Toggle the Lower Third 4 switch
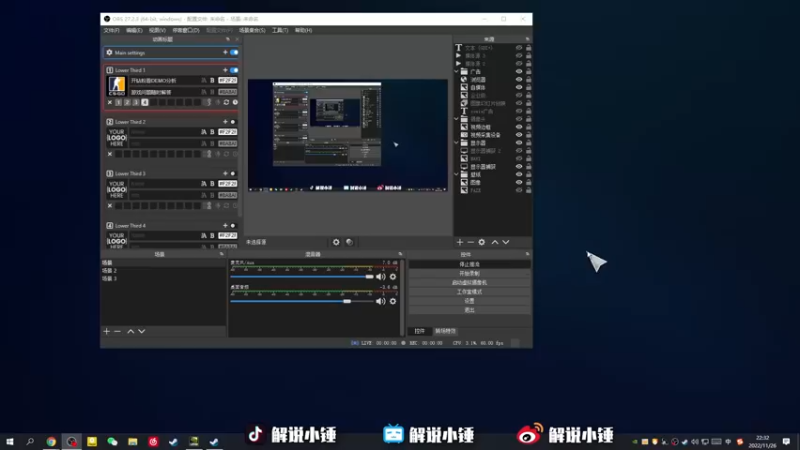 tap(233, 226)
